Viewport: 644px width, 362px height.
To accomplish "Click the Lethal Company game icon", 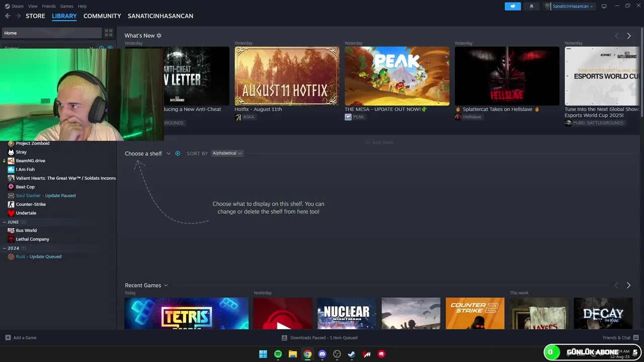I will point(11,239).
